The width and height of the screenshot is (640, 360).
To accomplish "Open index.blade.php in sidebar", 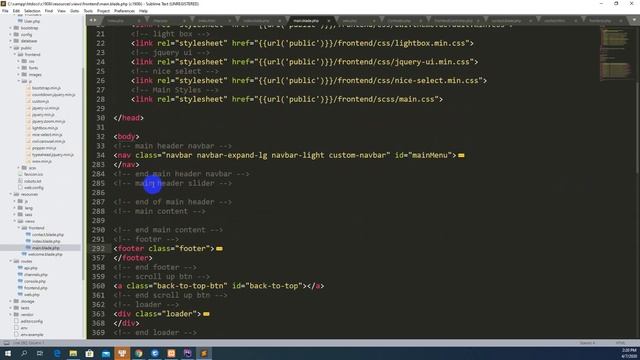I will point(46,242).
